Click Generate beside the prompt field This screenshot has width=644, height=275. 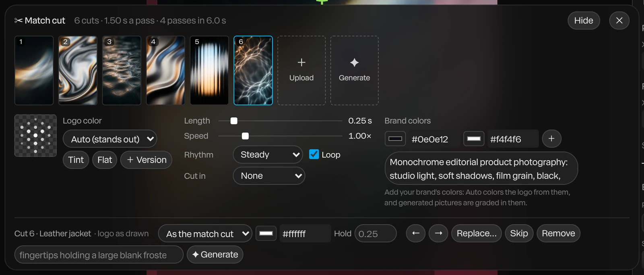click(215, 254)
